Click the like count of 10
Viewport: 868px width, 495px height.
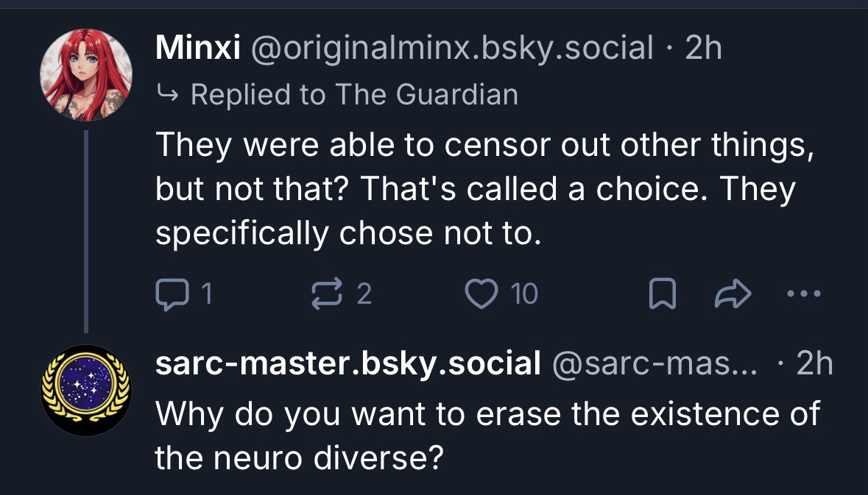525,294
